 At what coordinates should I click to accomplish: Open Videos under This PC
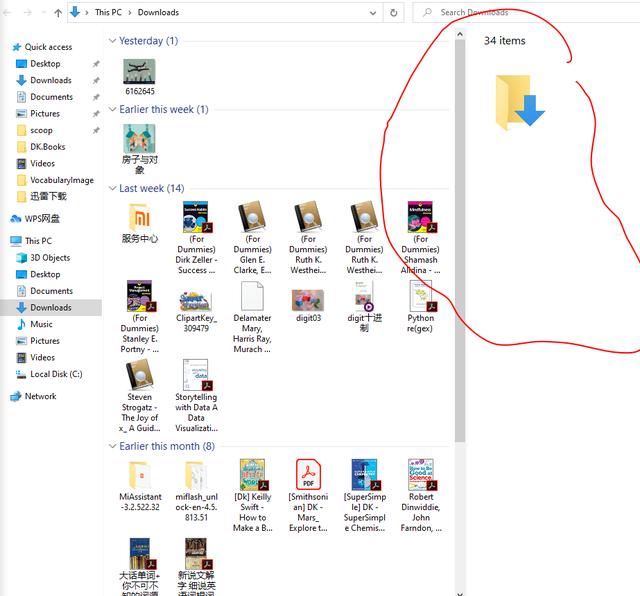[x=42, y=358]
